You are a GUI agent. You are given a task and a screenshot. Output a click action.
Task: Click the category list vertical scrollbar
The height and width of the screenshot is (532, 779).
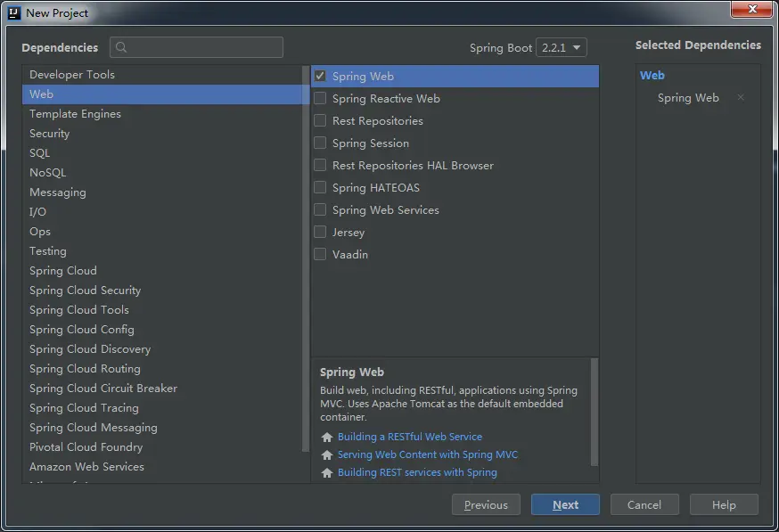tap(306, 258)
